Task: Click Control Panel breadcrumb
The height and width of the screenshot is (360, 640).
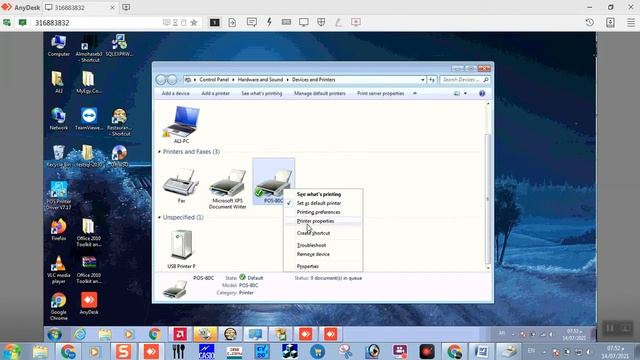Action: coord(214,80)
